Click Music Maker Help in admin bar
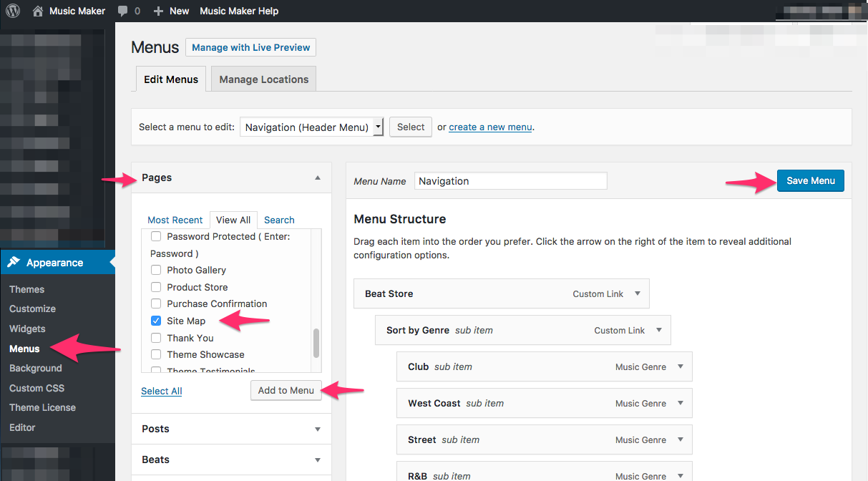Viewport: 868px width, 481px height. click(239, 11)
